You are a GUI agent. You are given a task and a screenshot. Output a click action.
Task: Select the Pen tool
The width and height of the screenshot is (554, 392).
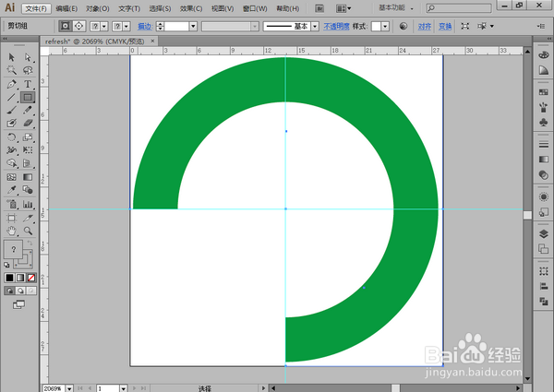(12, 84)
